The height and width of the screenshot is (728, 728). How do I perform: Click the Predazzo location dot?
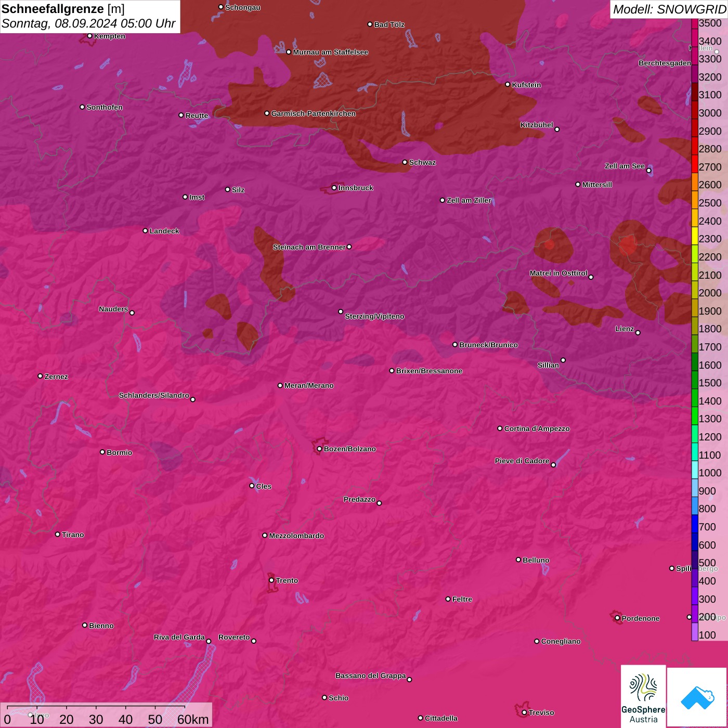379,503
